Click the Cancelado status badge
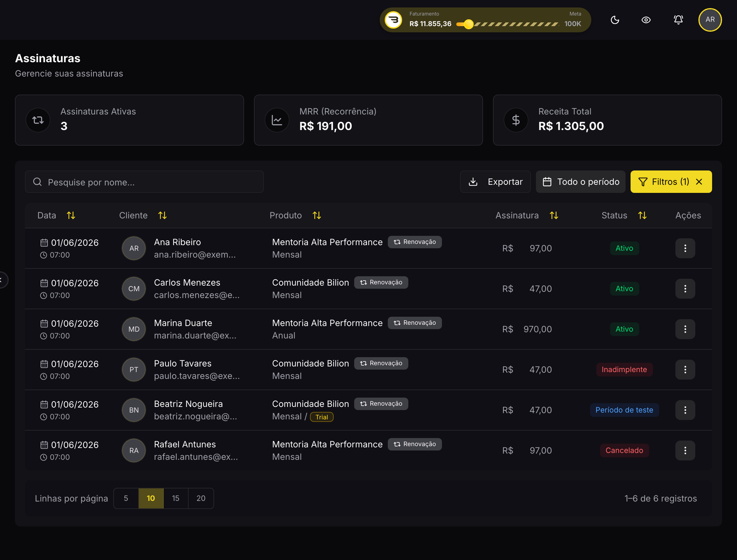737x560 pixels. pyautogui.click(x=624, y=451)
